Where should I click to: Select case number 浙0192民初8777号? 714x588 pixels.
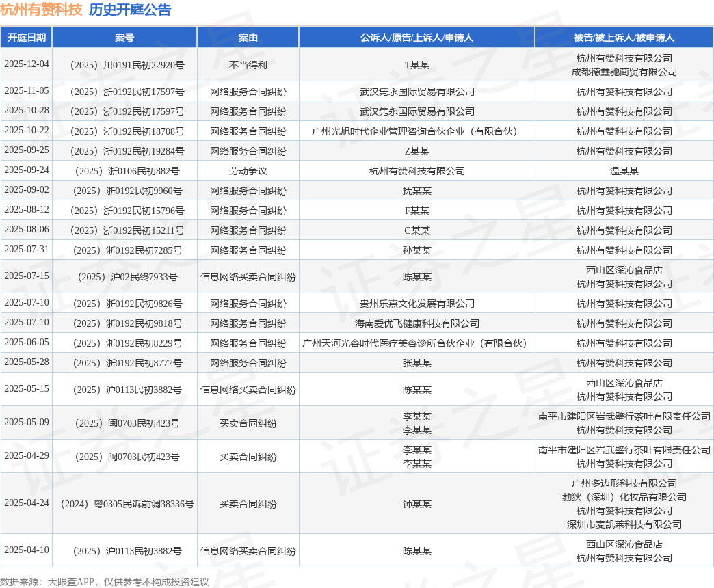coord(127,363)
